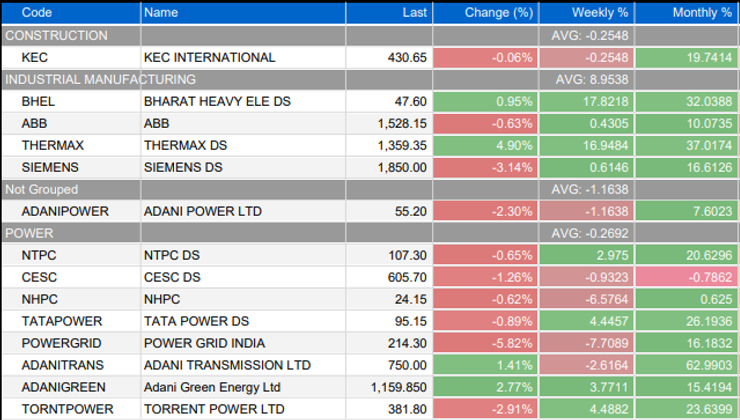Sort by the Last column header
740x420 pixels.
click(x=389, y=13)
